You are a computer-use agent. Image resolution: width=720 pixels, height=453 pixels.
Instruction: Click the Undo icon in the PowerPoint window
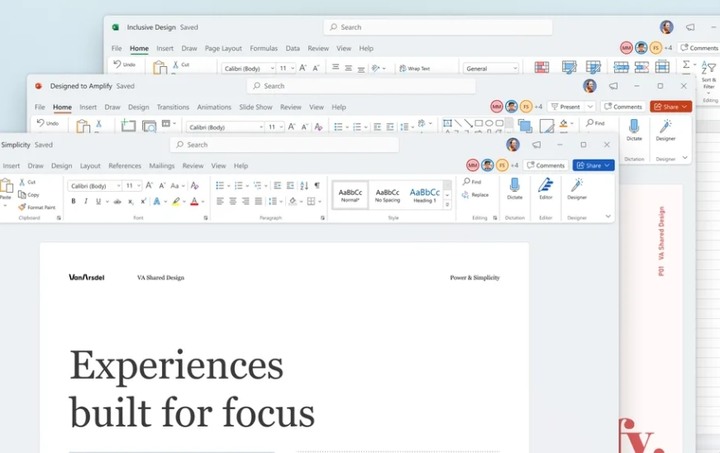(x=40, y=123)
